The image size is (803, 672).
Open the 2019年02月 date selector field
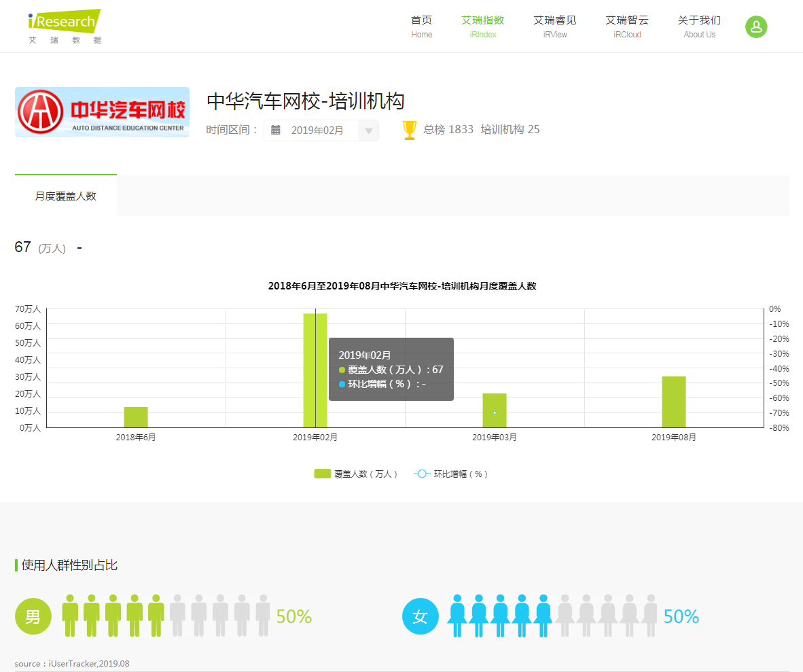click(317, 130)
